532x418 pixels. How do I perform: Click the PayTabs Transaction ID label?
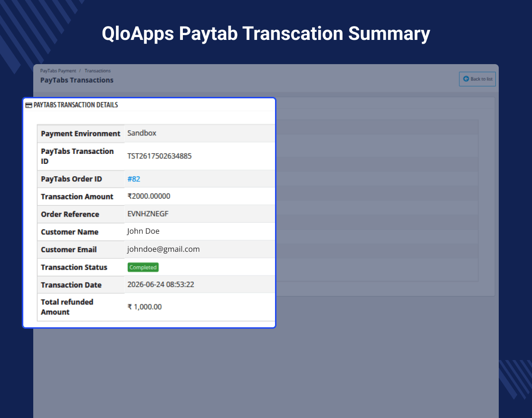(77, 156)
